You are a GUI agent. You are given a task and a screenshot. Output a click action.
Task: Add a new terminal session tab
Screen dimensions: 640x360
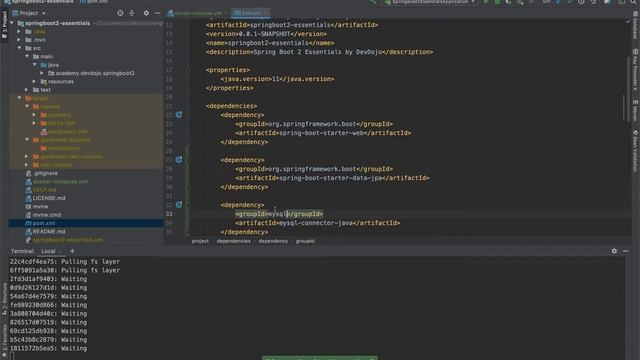(x=72, y=251)
